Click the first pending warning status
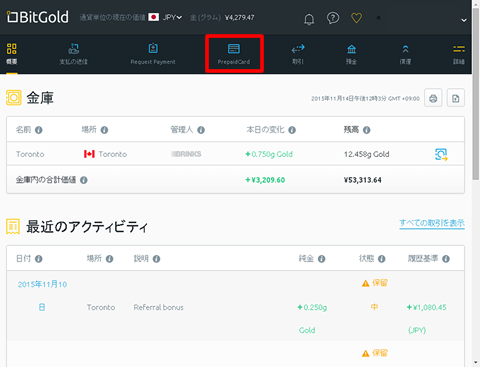The width and height of the screenshot is (480, 367). 375,283
